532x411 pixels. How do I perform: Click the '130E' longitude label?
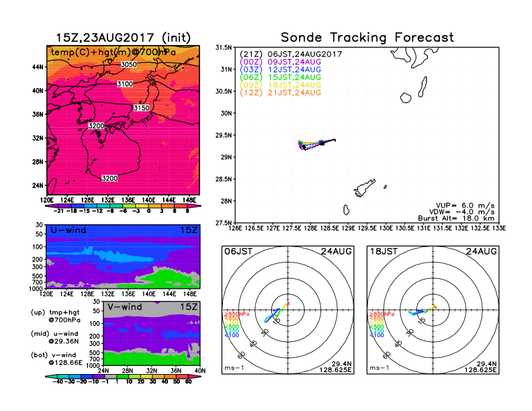(386, 228)
